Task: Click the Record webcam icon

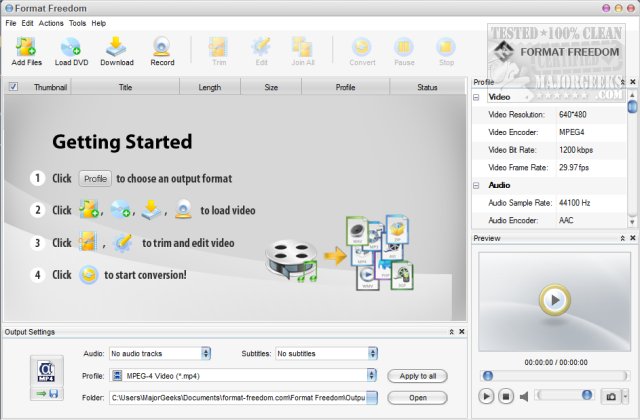Action: tap(162, 47)
